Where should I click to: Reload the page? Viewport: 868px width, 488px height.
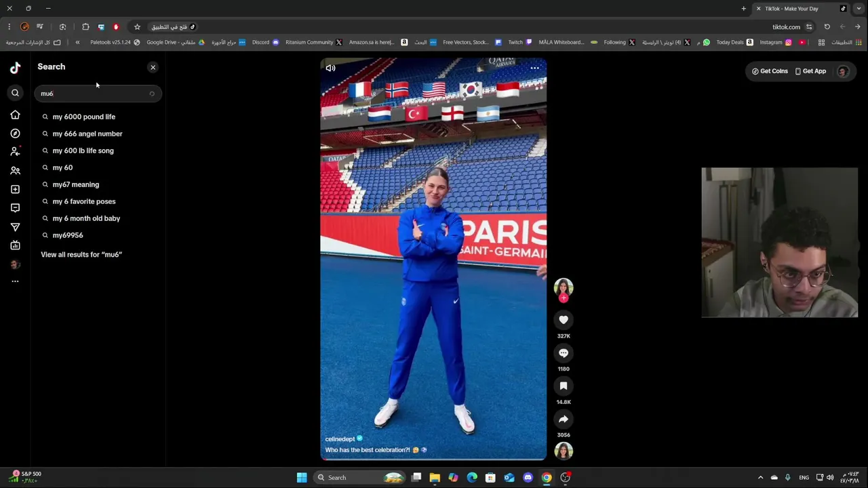(827, 27)
